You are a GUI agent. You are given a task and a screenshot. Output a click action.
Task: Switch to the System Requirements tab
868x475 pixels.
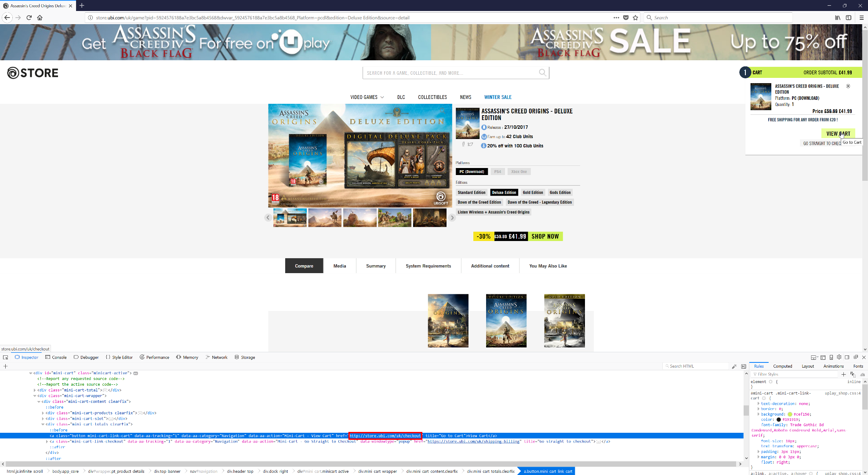click(x=429, y=266)
